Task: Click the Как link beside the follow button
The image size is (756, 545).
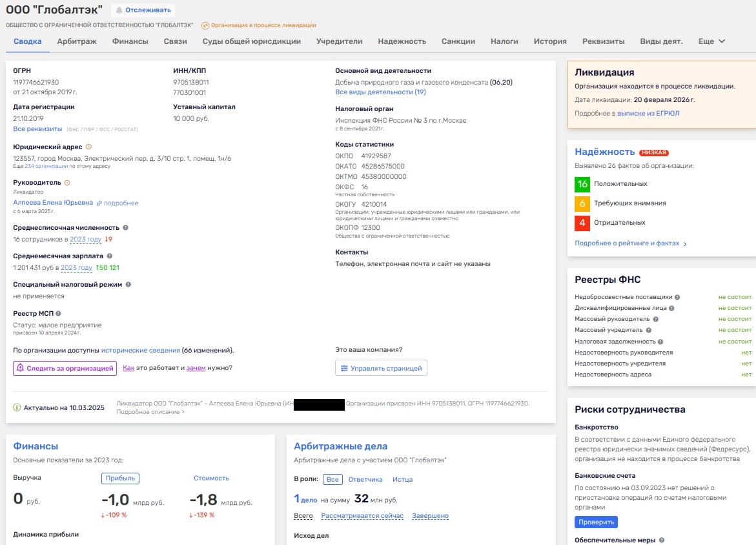Action: 128,368
